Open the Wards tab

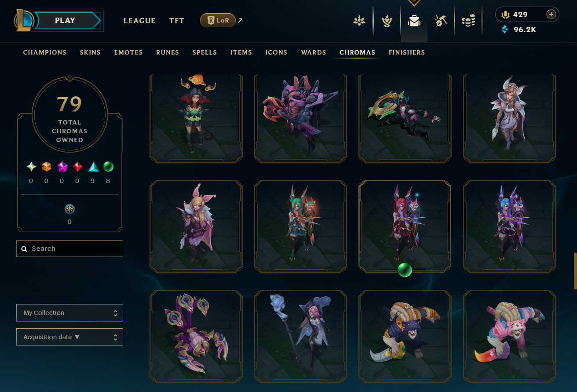[x=314, y=52]
